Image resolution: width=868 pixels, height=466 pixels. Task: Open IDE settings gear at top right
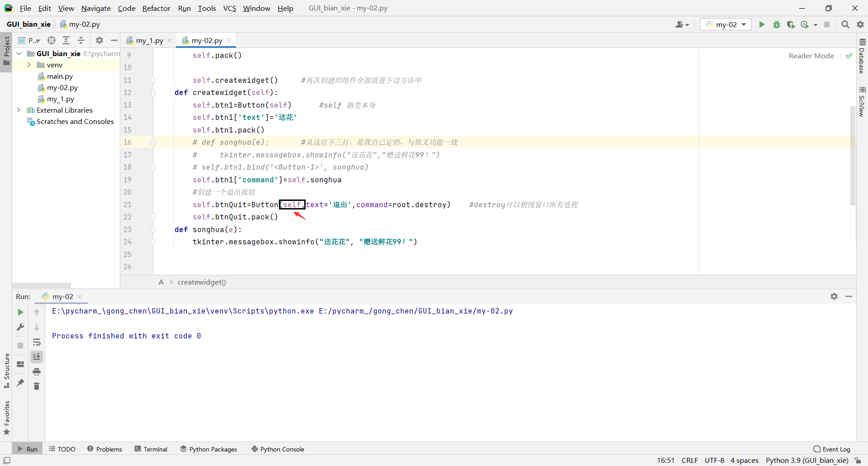click(x=860, y=24)
